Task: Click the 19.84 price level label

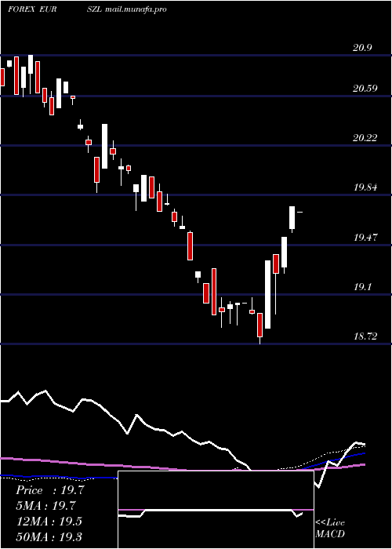Action: pyautogui.click(x=365, y=187)
